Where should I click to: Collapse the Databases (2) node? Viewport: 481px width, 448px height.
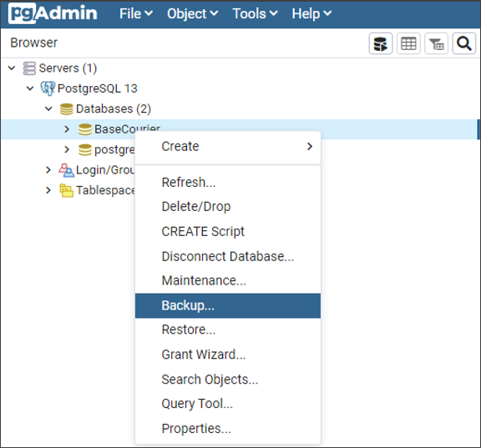[48, 108]
